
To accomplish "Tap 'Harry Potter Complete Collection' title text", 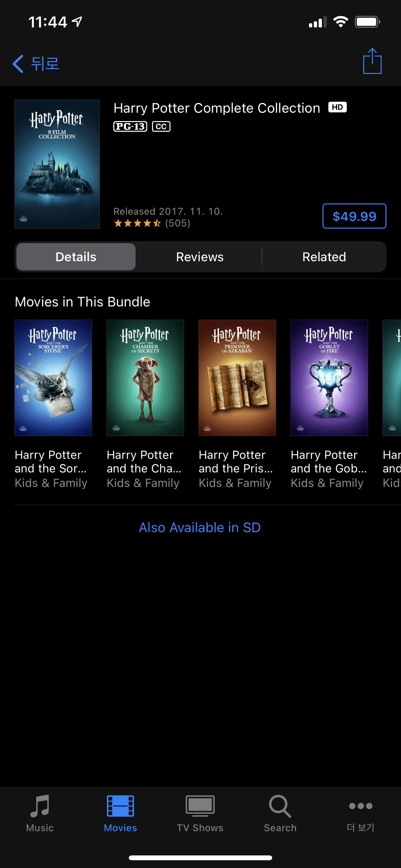I will click(217, 108).
